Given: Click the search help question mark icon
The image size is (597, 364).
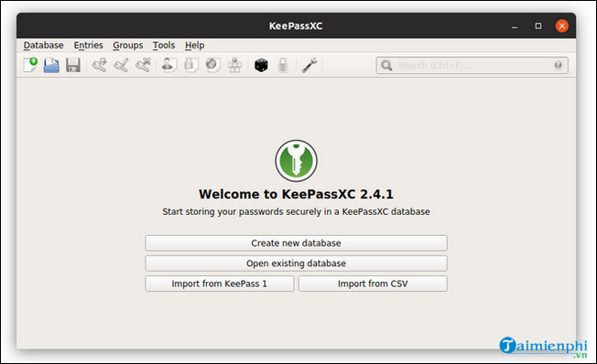Looking at the screenshot, I should (x=558, y=66).
